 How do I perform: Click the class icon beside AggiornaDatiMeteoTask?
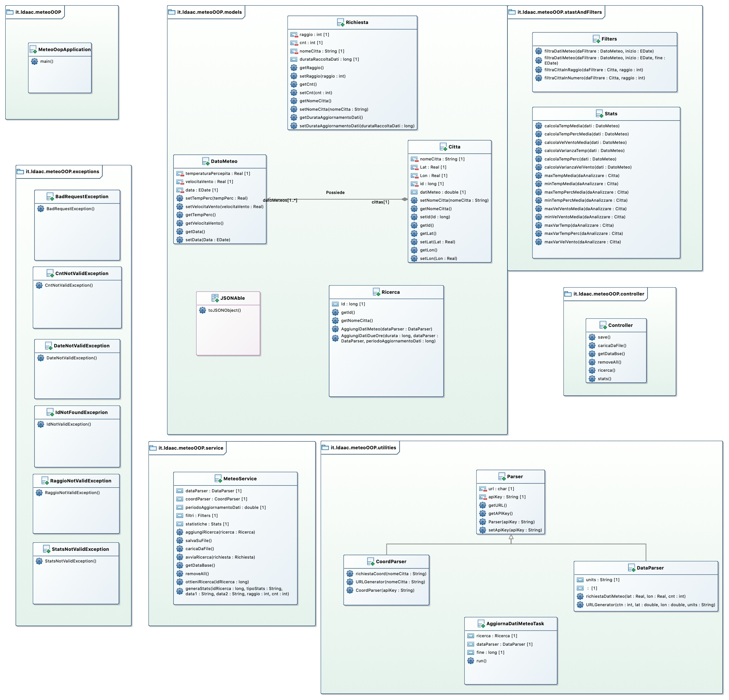481,624
